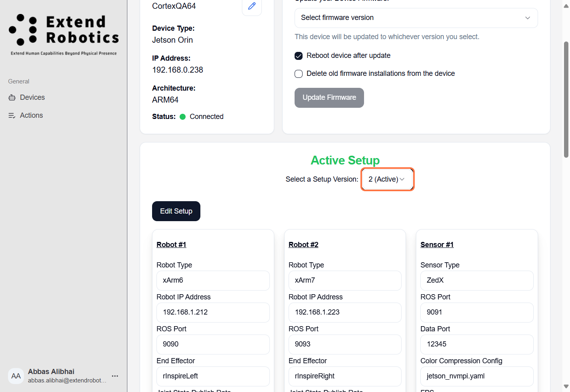Click the AA user avatar
570x392 pixels.
tap(16, 376)
